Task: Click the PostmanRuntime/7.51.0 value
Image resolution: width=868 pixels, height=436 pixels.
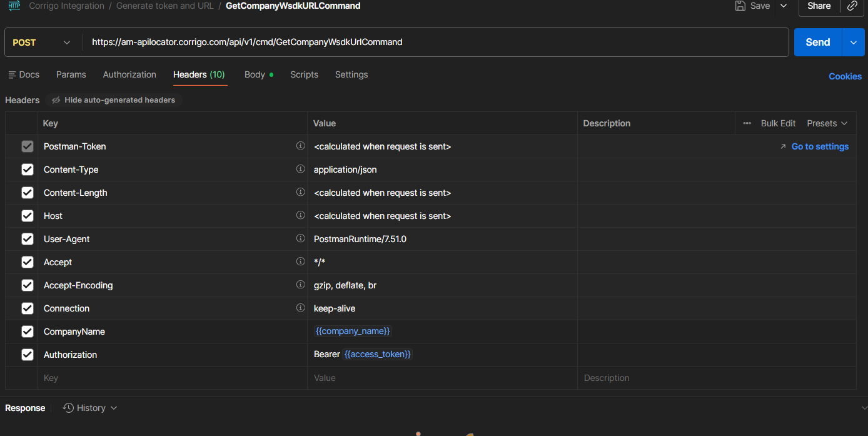Action: pyautogui.click(x=360, y=239)
